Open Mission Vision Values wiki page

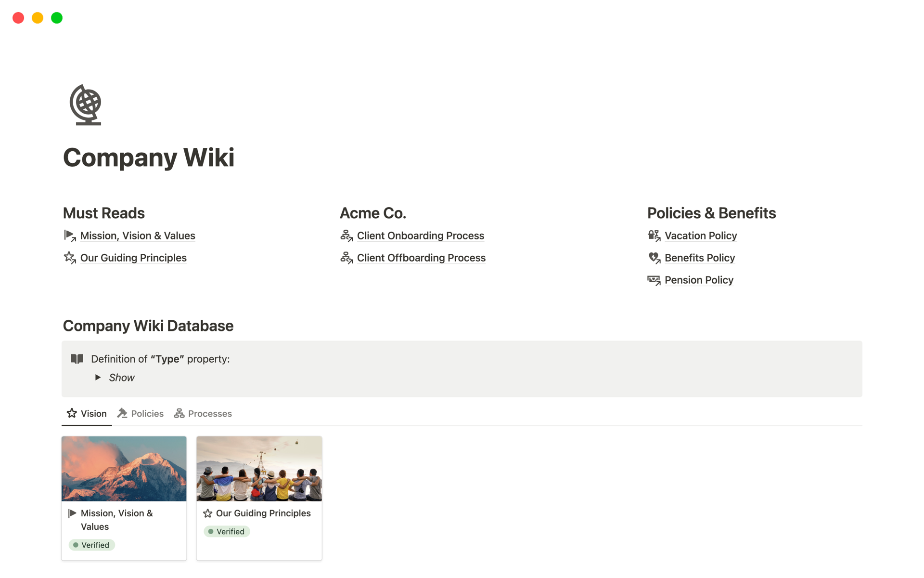coord(138,235)
